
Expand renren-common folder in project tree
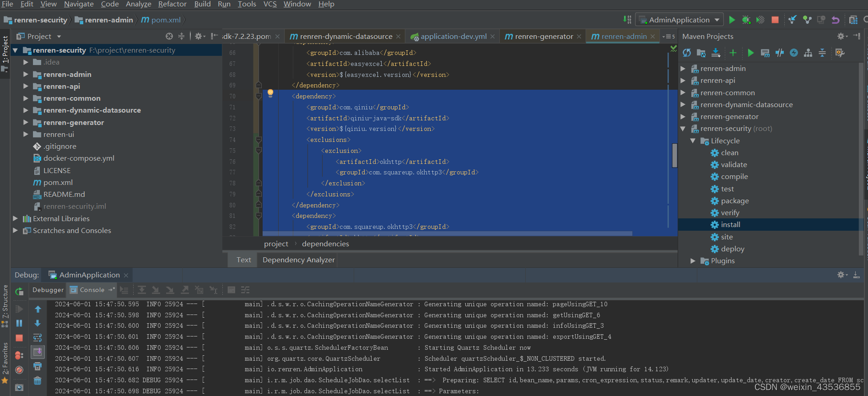coord(26,98)
